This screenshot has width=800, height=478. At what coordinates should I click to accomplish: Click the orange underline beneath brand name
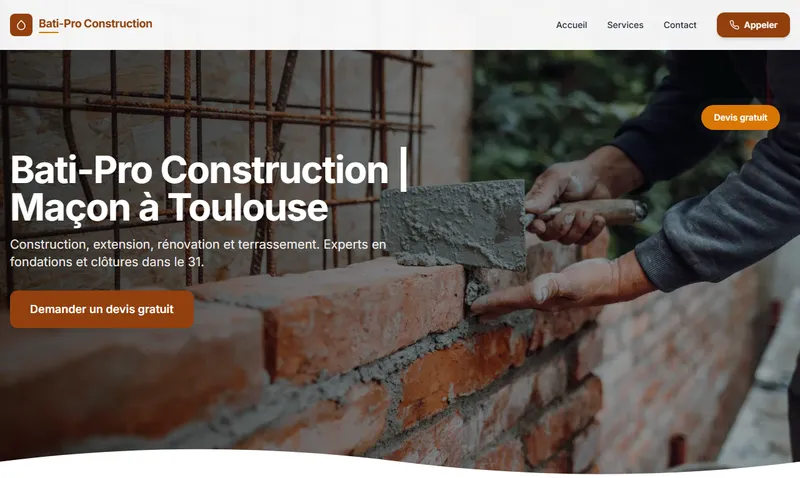[48, 32]
